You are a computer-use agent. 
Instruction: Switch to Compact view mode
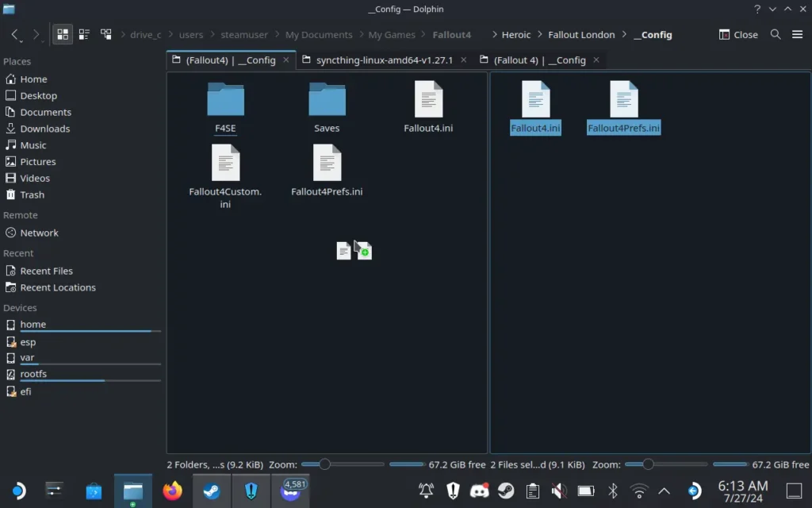pos(84,35)
